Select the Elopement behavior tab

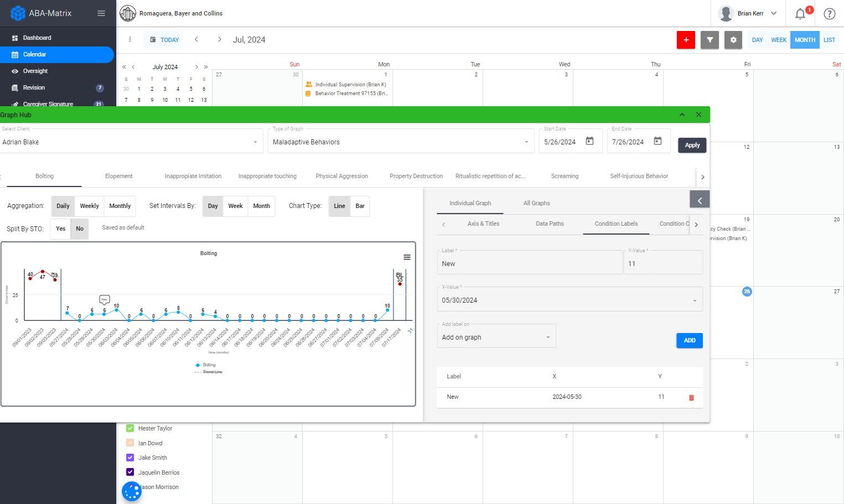coord(118,176)
